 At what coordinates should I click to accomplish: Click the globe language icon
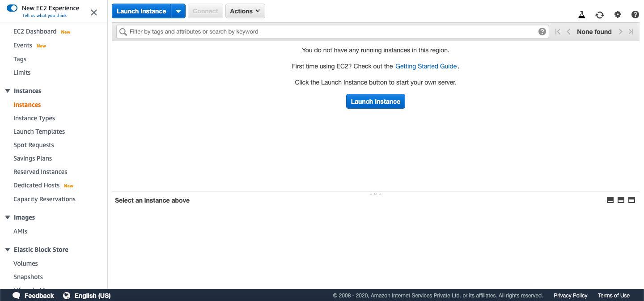click(x=67, y=296)
